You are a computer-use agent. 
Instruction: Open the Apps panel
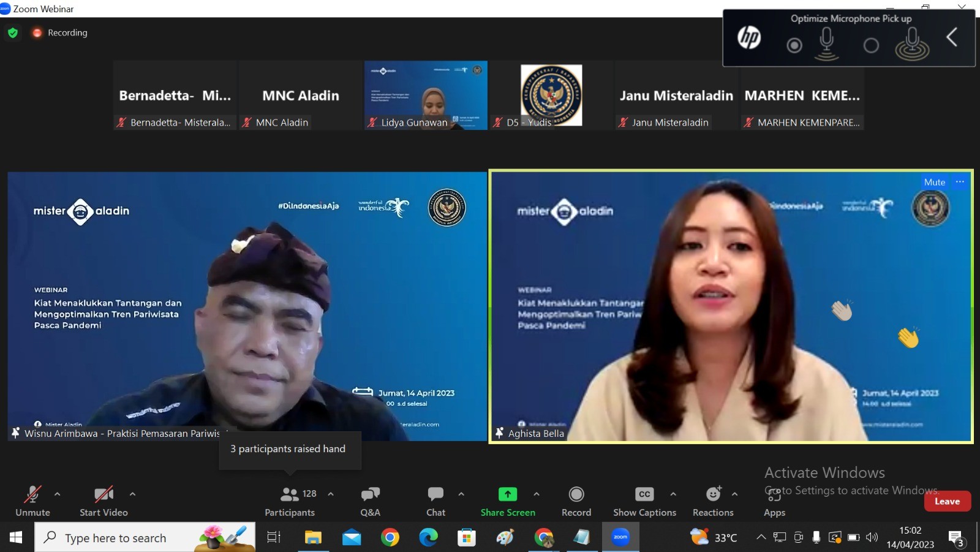click(774, 501)
